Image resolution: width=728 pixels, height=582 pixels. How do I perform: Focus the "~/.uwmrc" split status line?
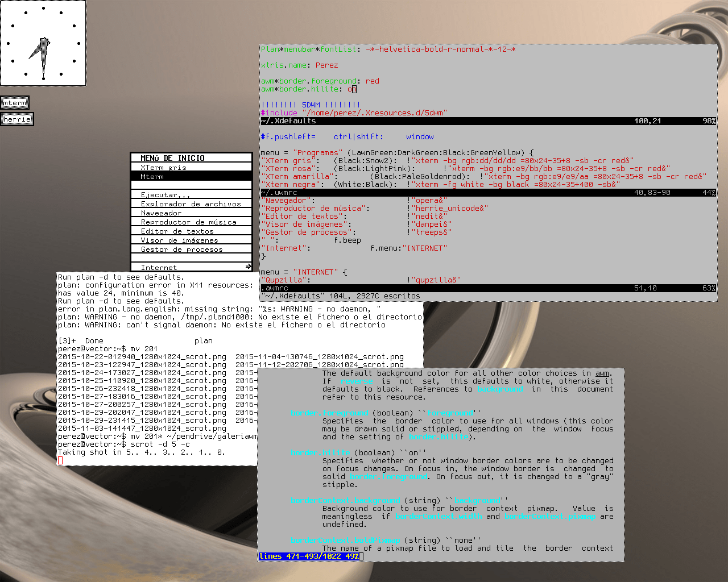(x=489, y=193)
